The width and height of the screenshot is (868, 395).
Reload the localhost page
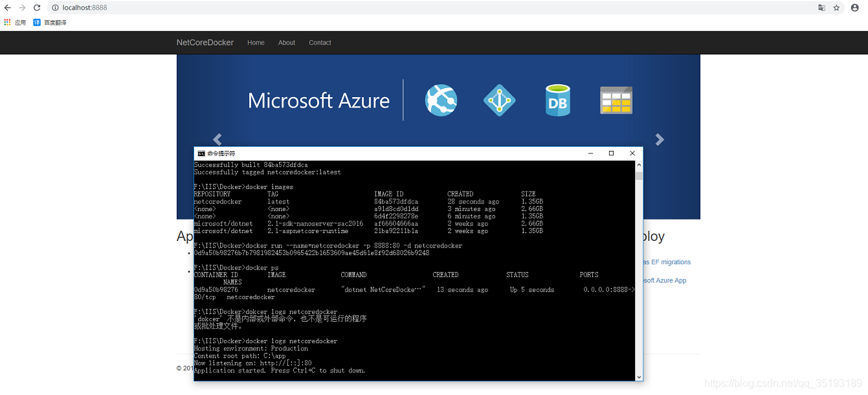pyautogui.click(x=37, y=8)
